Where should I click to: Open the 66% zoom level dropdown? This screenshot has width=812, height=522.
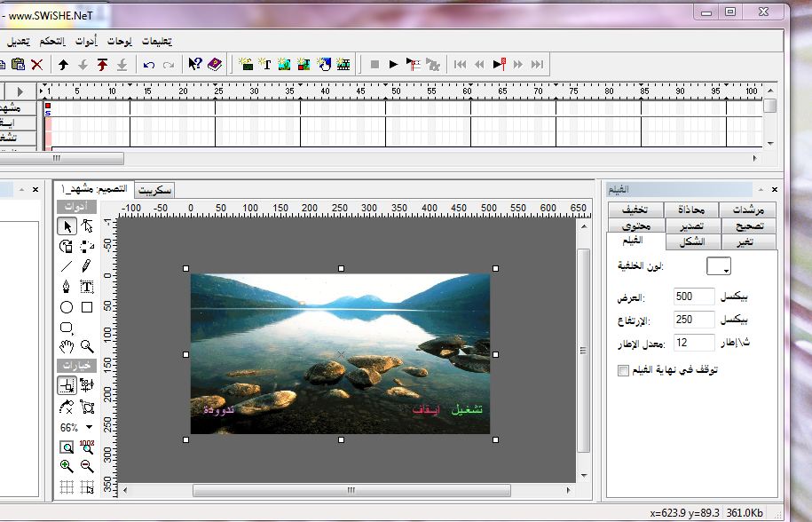pos(89,427)
